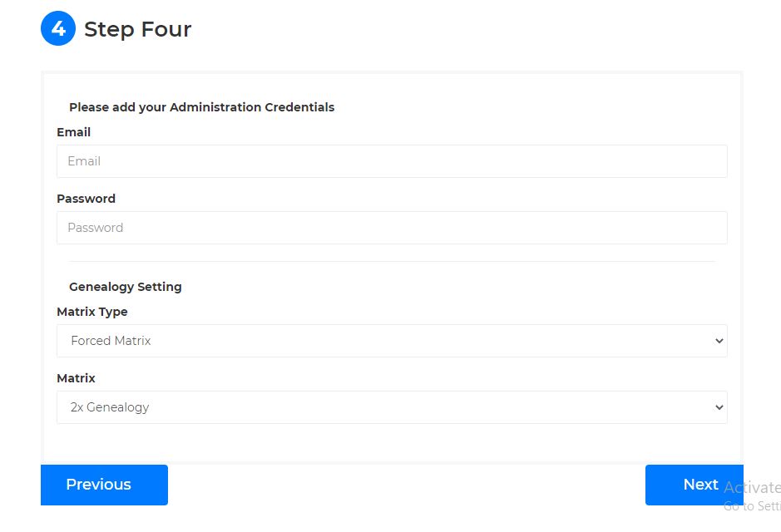Screen dimensions: 781x532
Task: Click the divider line above Genealogy Setting
Action: [x=392, y=262]
